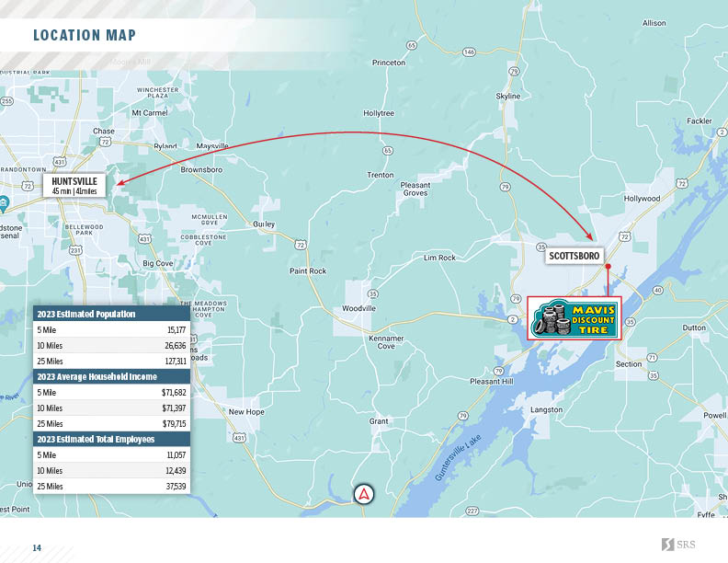Click the route 72 shield near Chase

106,142
